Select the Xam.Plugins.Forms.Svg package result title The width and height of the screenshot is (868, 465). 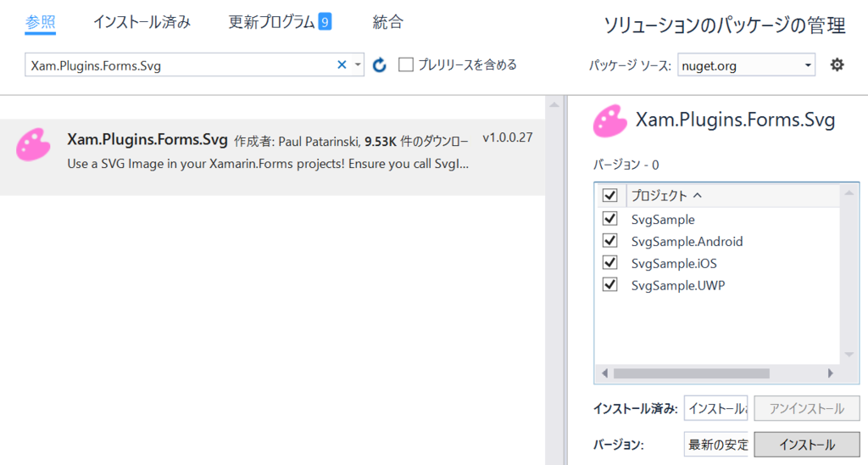tap(147, 139)
